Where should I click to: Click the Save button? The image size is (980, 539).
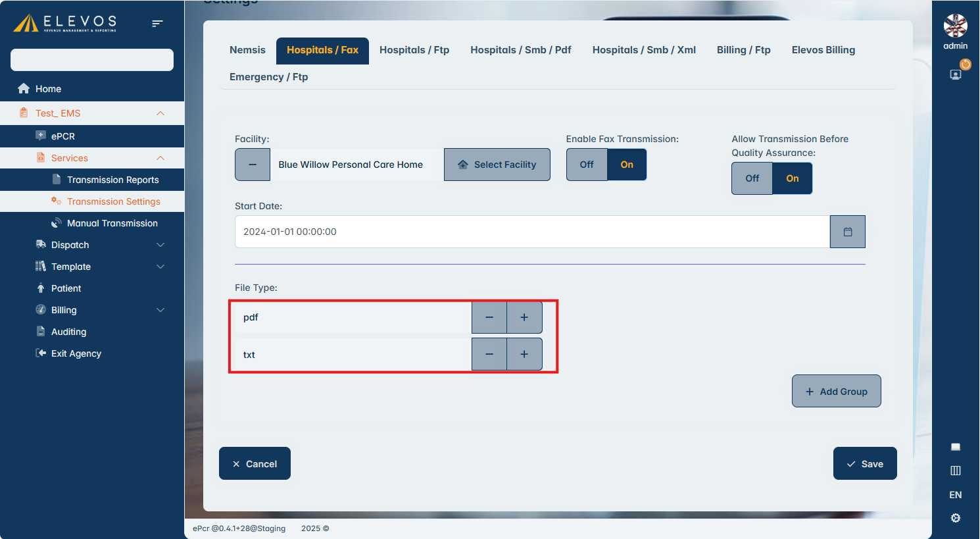coord(864,464)
